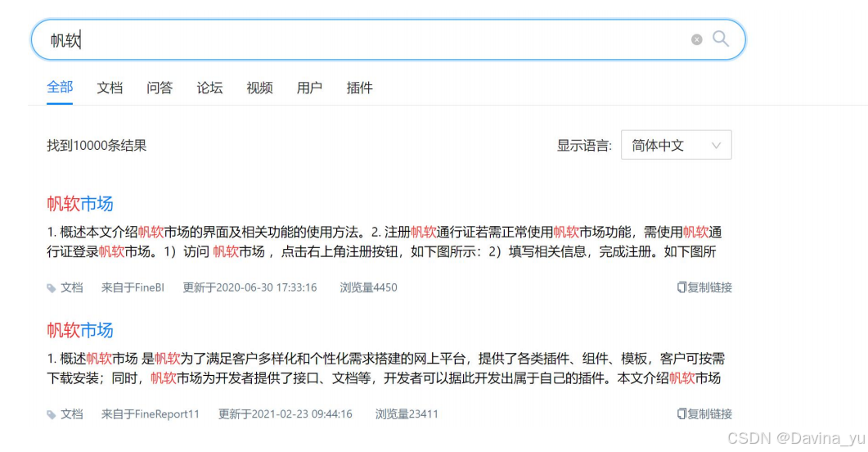868x452 pixels.
Task: Open the 论坛 tab
Action: pyautogui.click(x=209, y=88)
